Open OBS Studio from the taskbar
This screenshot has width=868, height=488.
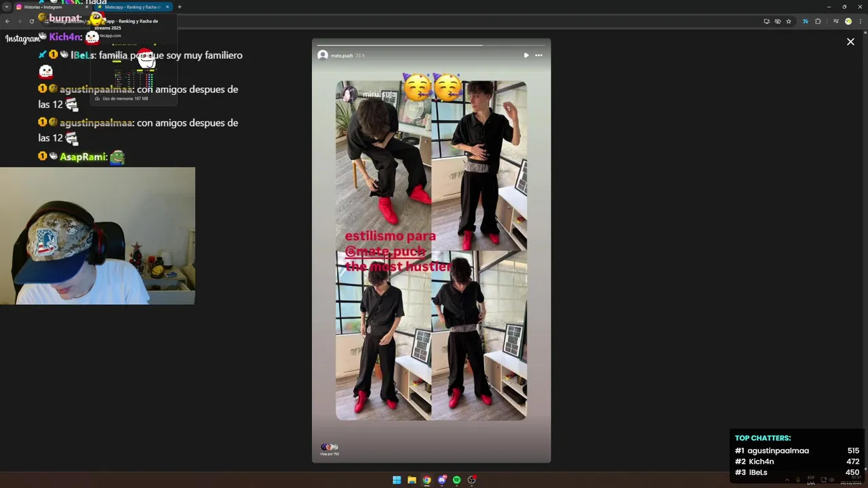[471, 480]
